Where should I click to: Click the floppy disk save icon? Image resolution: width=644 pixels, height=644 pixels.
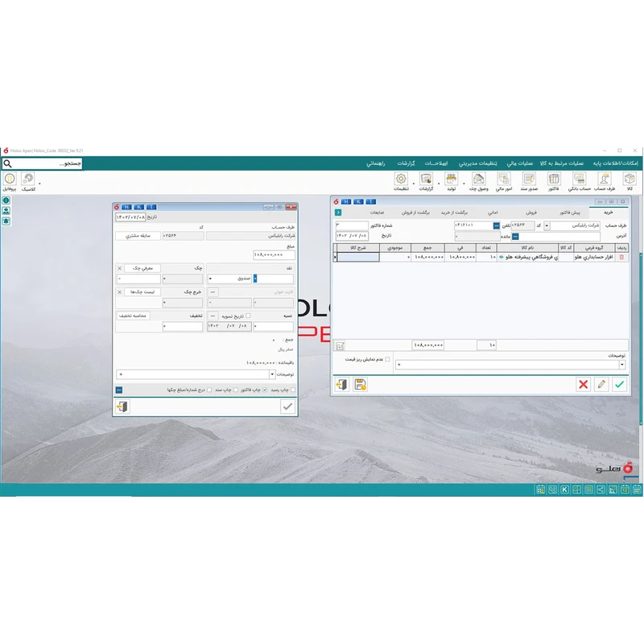pos(360,385)
